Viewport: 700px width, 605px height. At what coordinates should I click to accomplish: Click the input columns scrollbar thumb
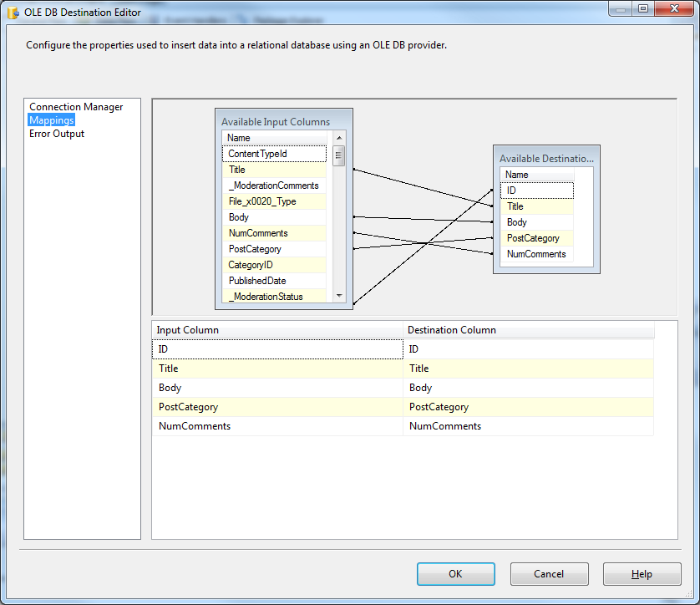click(339, 156)
